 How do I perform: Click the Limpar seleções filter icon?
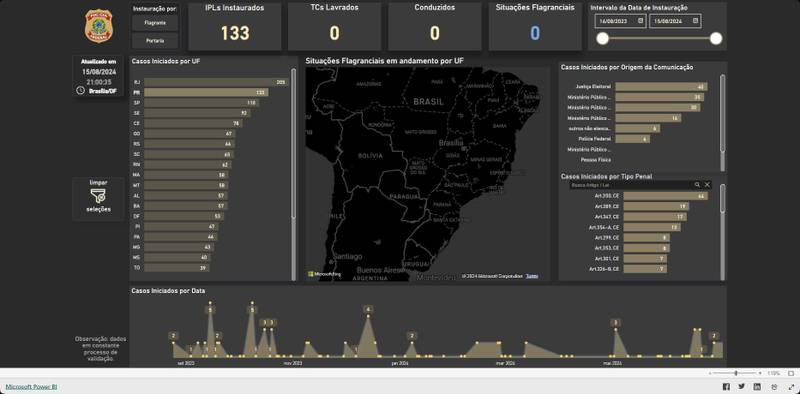(x=98, y=196)
